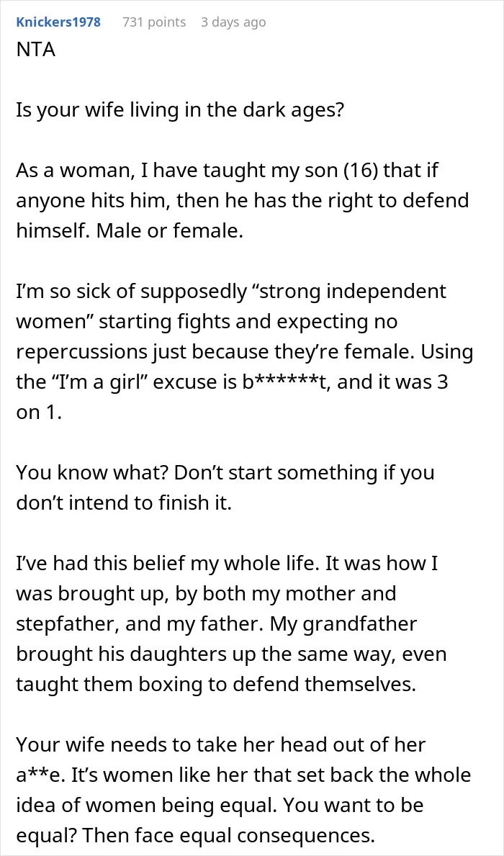Open the Knickers1978 user profile link

(x=58, y=22)
